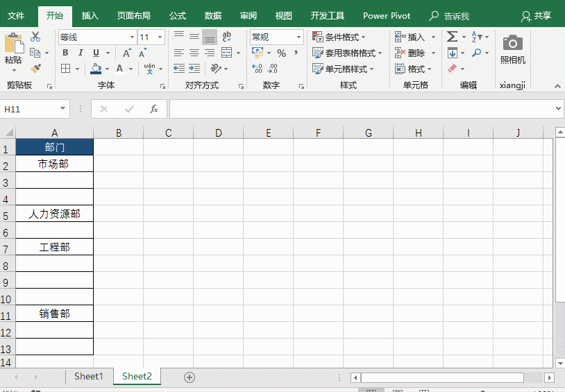The height and width of the screenshot is (392, 565).
Task: Click the wén phonetic guide icon
Action: tap(149, 69)
